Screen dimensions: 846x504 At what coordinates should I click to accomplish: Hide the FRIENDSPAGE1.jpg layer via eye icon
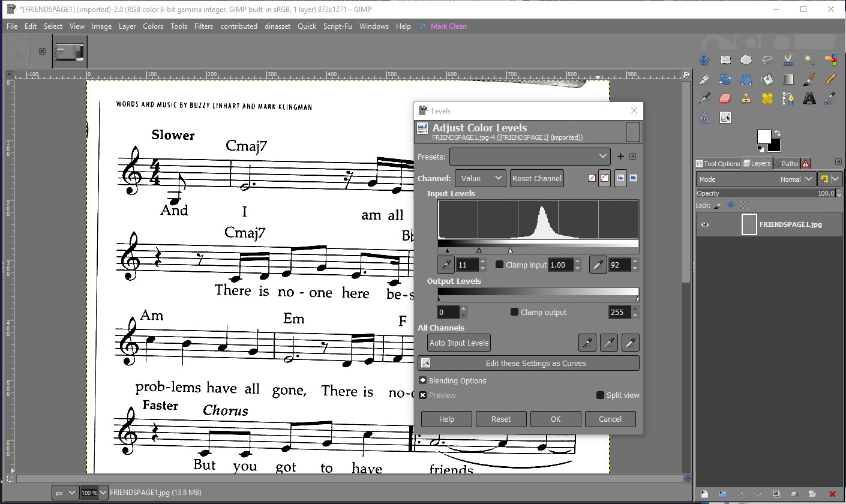pos(705,224)
